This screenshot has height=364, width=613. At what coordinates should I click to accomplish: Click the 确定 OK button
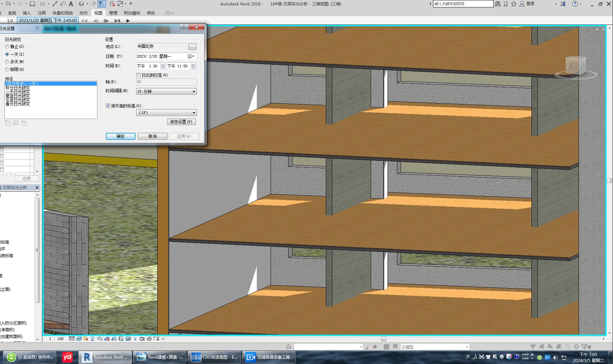click(121, 136)
